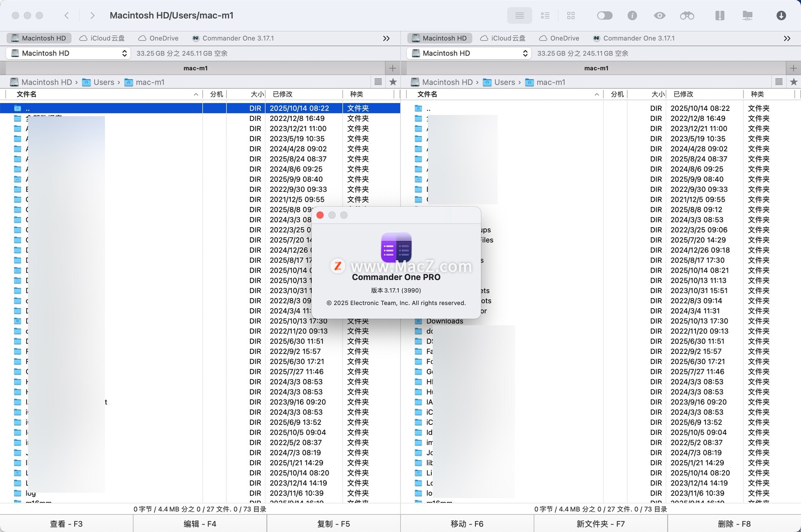
Task: Click the 复制 - F5 button
Action: point(333,524)
